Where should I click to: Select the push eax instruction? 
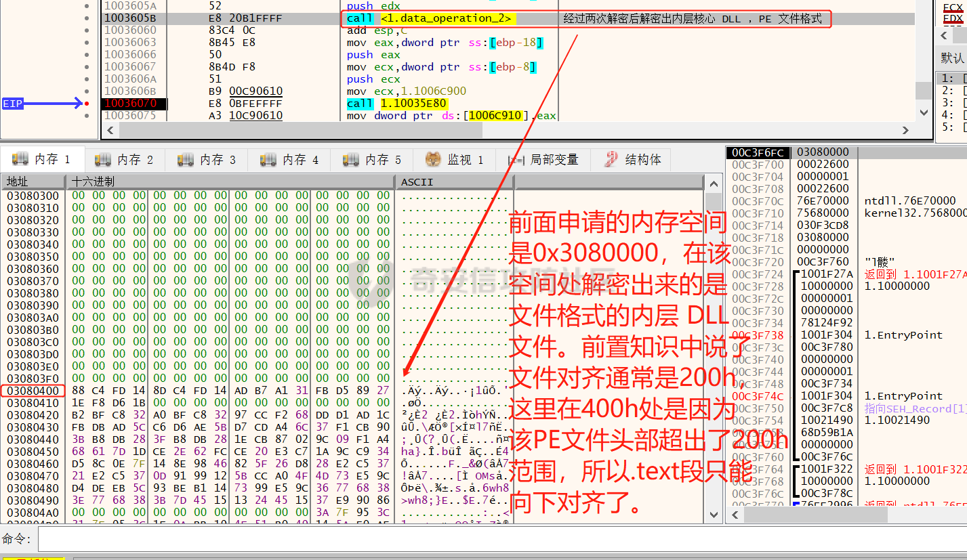(373, 55)
